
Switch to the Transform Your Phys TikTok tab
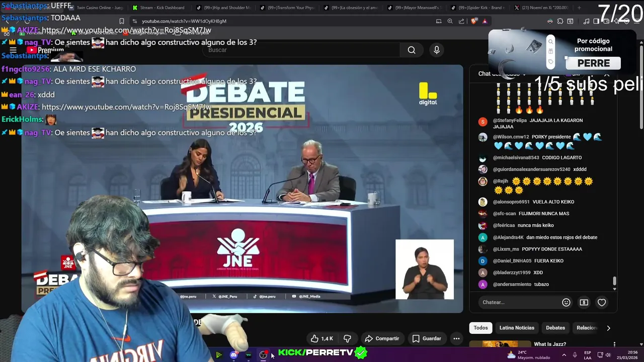288,8
